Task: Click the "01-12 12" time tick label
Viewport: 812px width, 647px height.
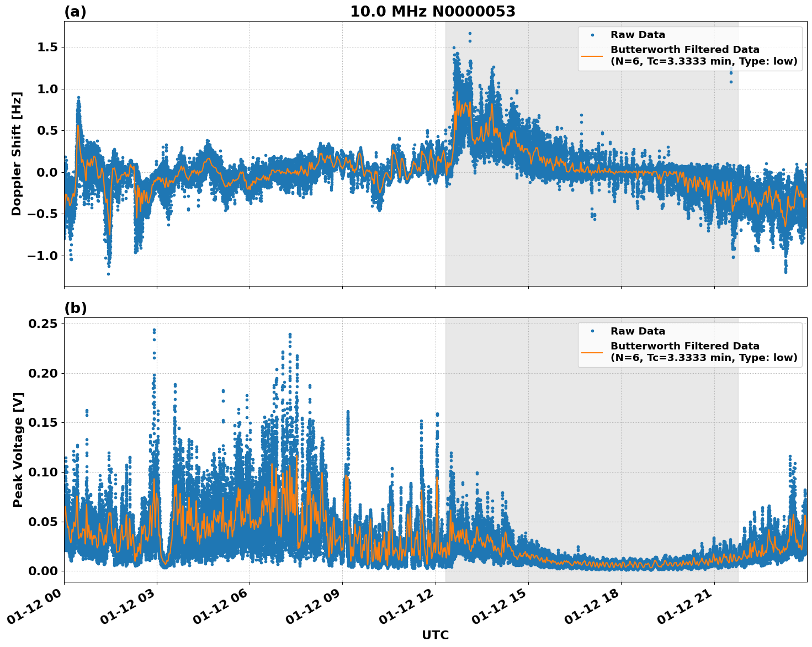Action: (x=408, y=607)
